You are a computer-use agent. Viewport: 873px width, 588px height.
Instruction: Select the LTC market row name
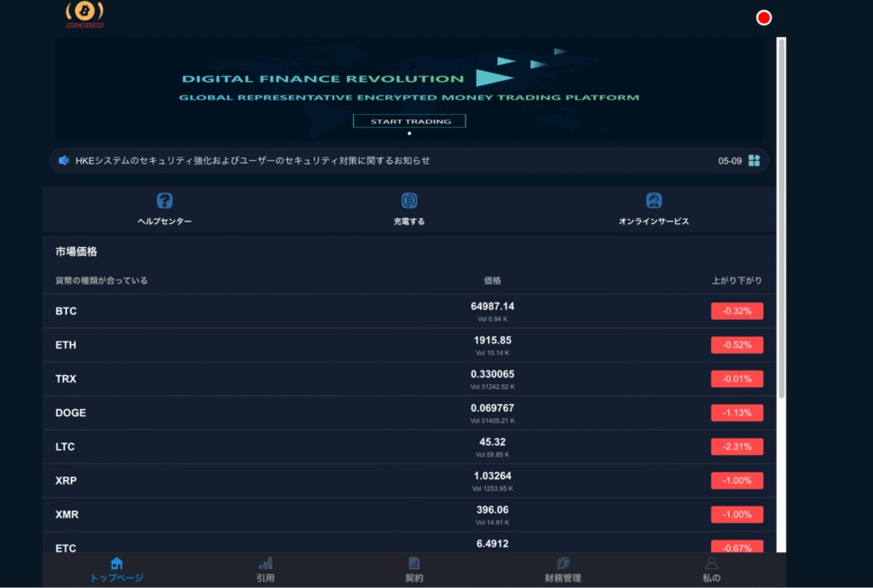click(x=65, y=447)
